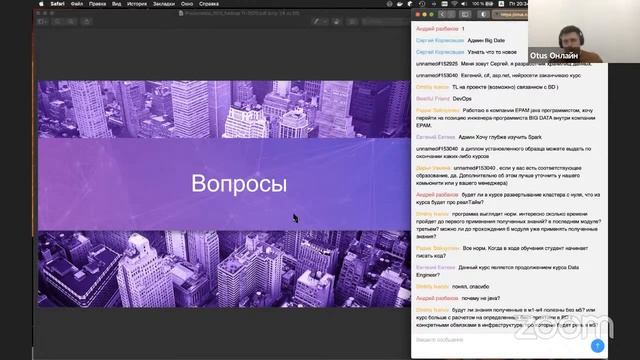Open the sidebar view dropdown in the Preview toolbar
Viewport: 640px width, 360px height.
pyautogui.click(x=42, y=21)
